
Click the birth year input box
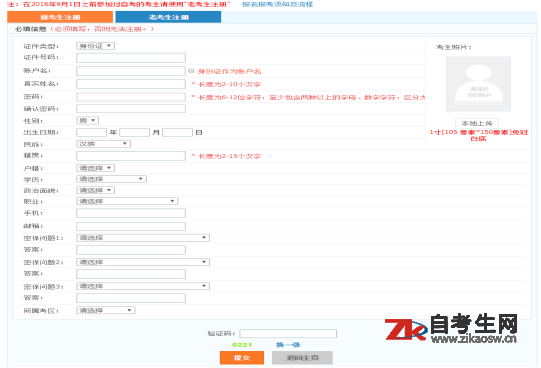pos(91,132)
